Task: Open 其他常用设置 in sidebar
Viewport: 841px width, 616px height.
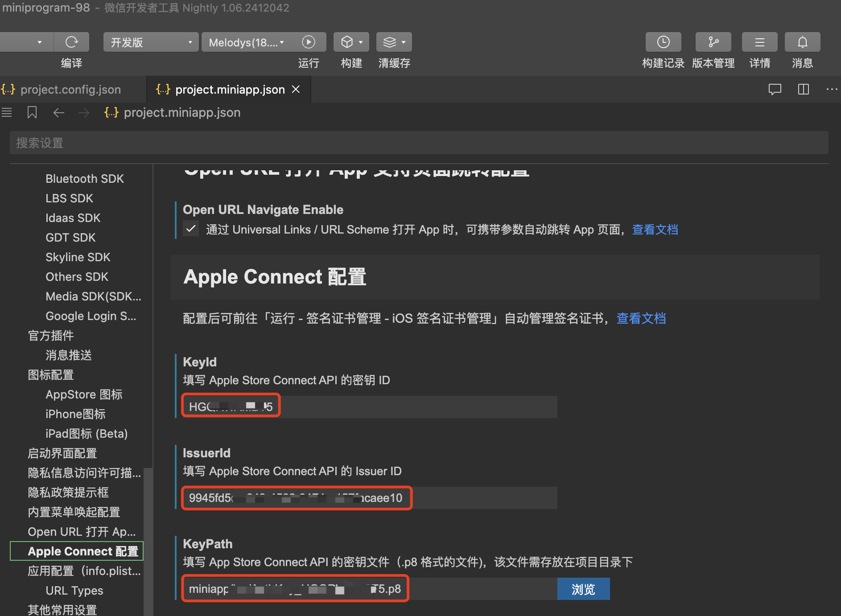Action: 62,610
